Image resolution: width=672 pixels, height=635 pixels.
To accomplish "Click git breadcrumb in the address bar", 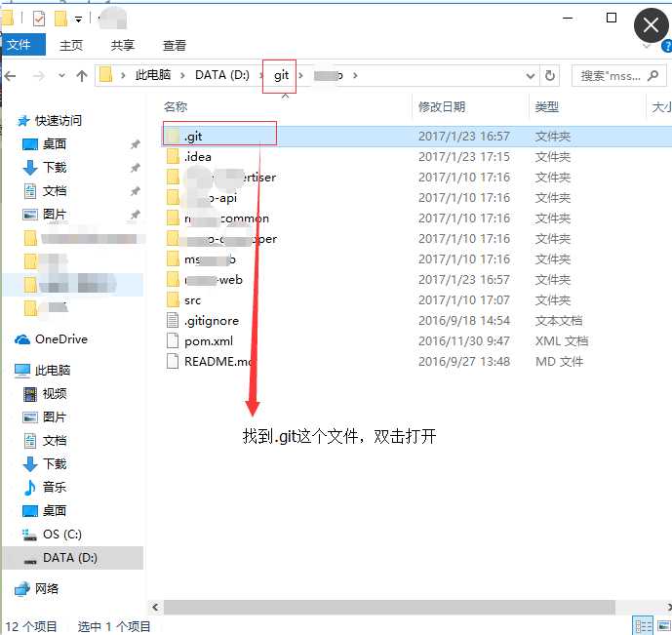I will pyautogui.click(x=281, y=75).
